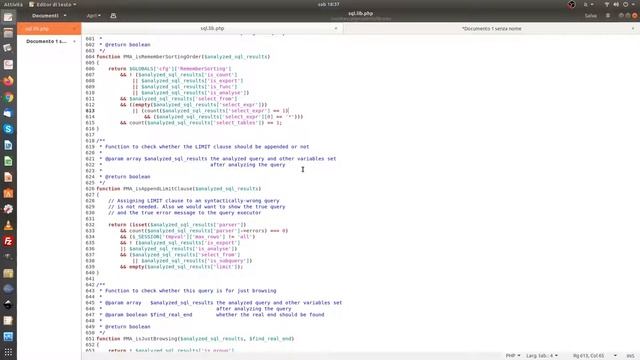Open the cursor position Rg/Col dropdown

coord(595,356)
